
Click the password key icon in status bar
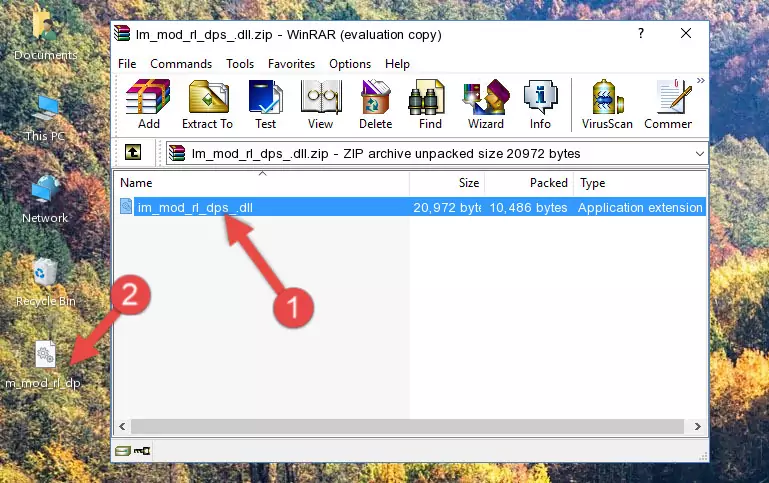click(x=142, y=451)
